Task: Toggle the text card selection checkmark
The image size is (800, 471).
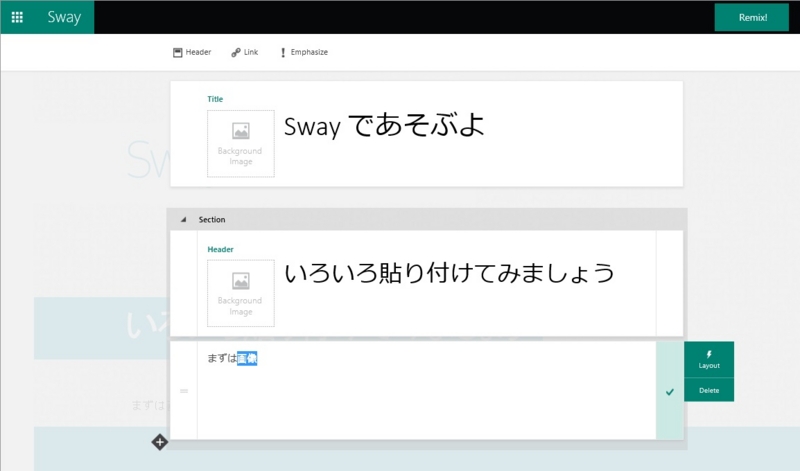Action: tap(670, 391)
